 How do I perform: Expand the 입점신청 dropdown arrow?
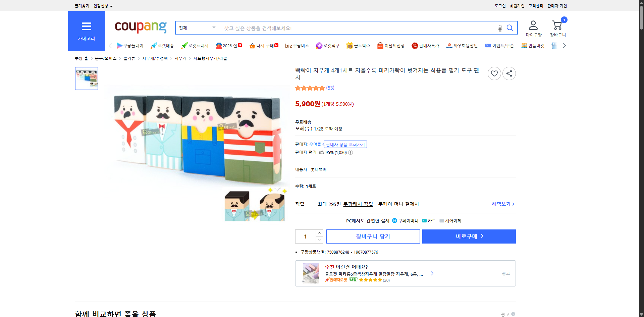point(112,6)
